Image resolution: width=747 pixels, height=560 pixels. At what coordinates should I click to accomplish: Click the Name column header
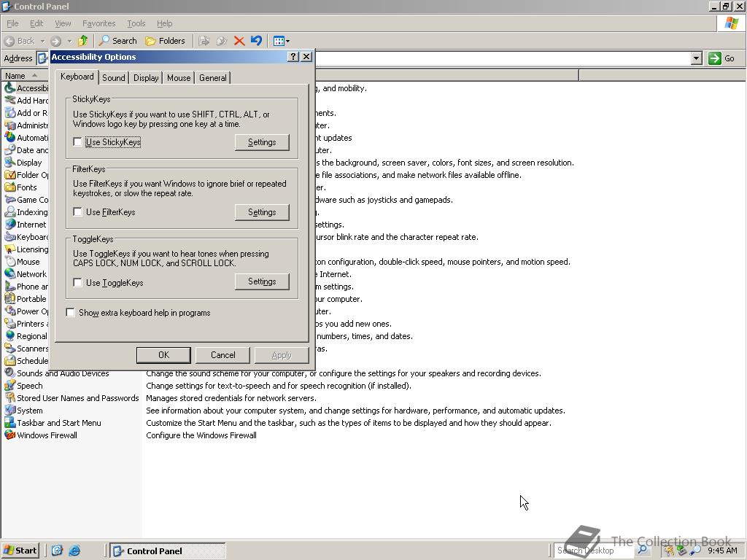coord(26,76)
